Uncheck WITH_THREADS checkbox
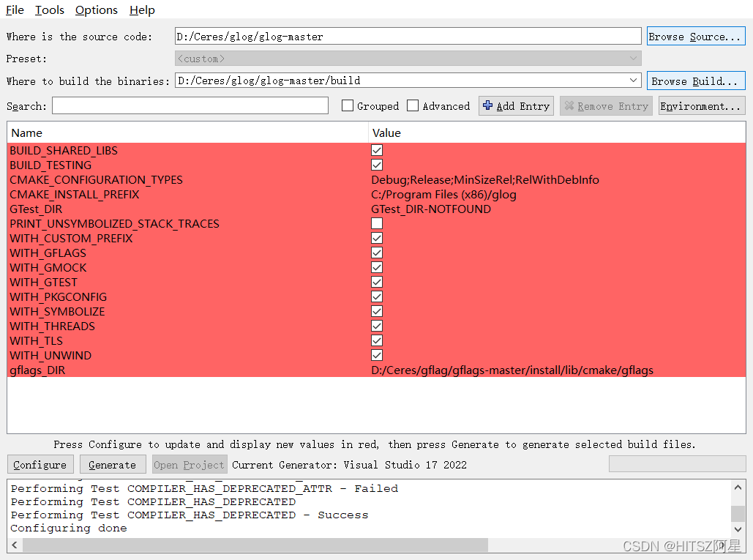Screen dimensions: 753x560 (x=377, y=326)
